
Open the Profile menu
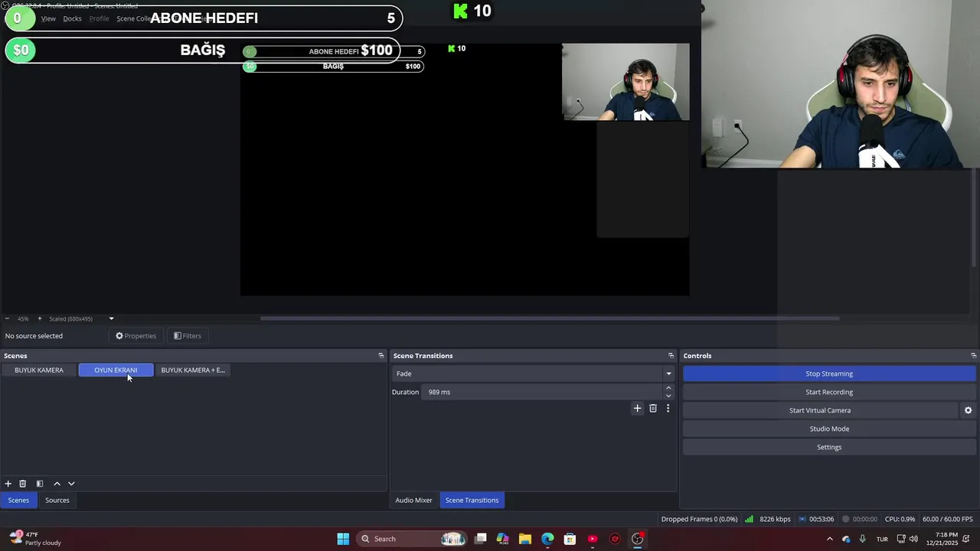point(100,18)
